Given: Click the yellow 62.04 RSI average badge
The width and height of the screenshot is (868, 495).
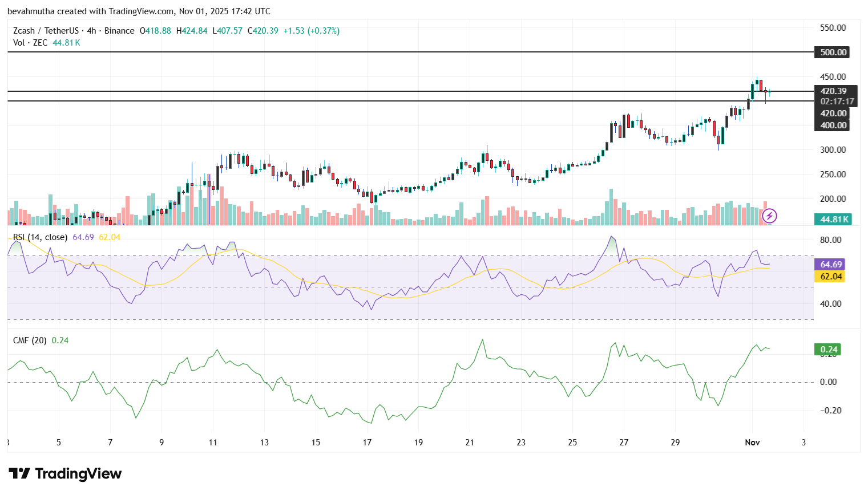Looking at the screenshot, I should 829,277.
